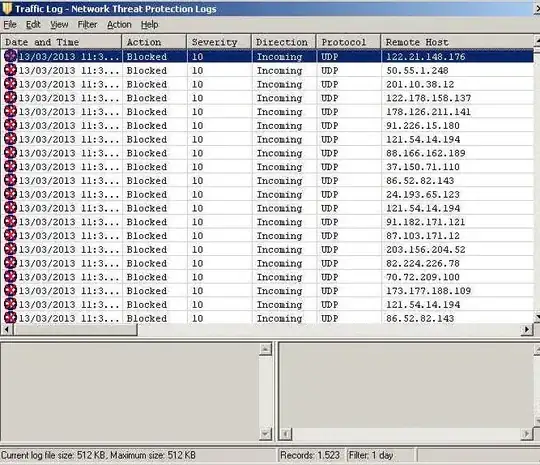
Task: Click Records 1,523 in status bar
Action: click(x=310, y=455)
